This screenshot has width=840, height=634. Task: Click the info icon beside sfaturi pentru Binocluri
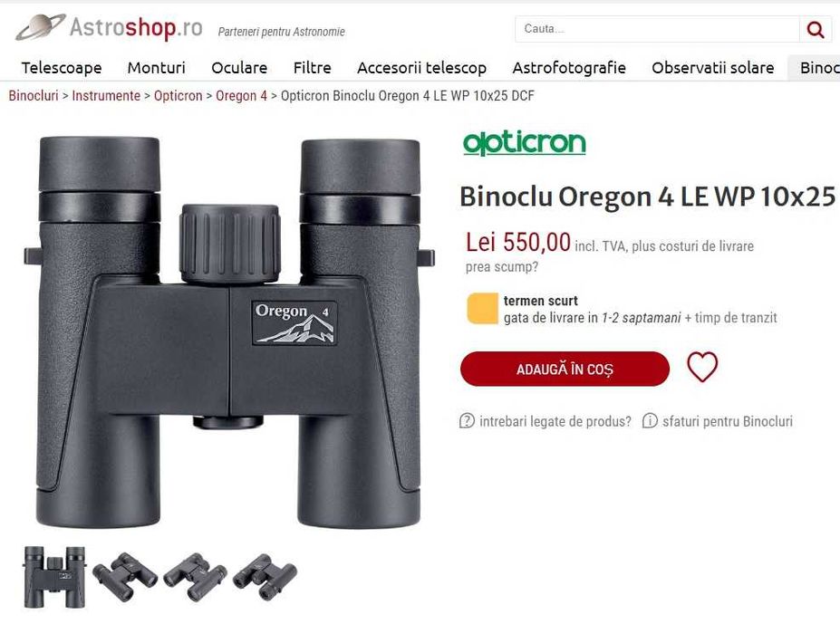coord(650,421)
